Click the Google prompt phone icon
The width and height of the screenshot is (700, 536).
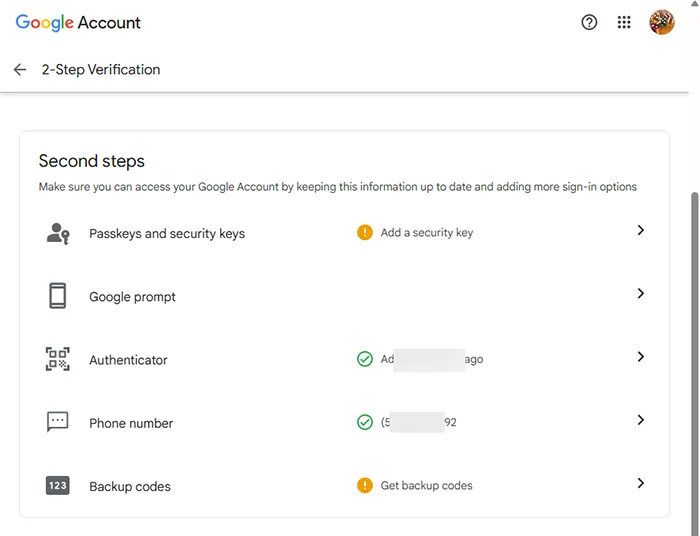click(x=58, y=295)
